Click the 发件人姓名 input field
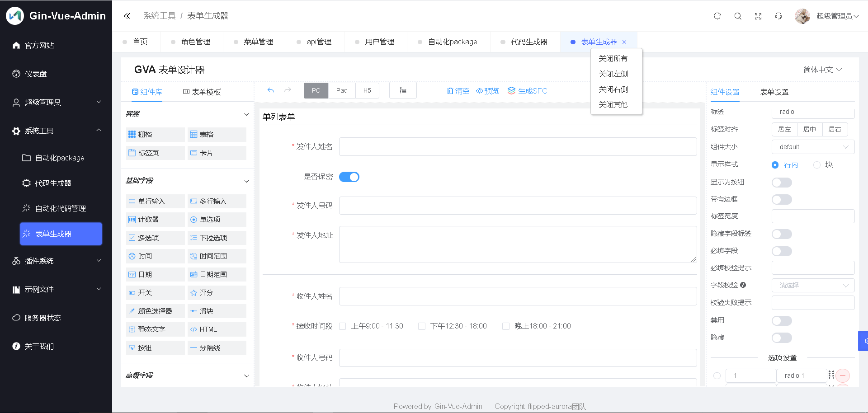This screenshot has width=868, height=413. click(518, 146)
